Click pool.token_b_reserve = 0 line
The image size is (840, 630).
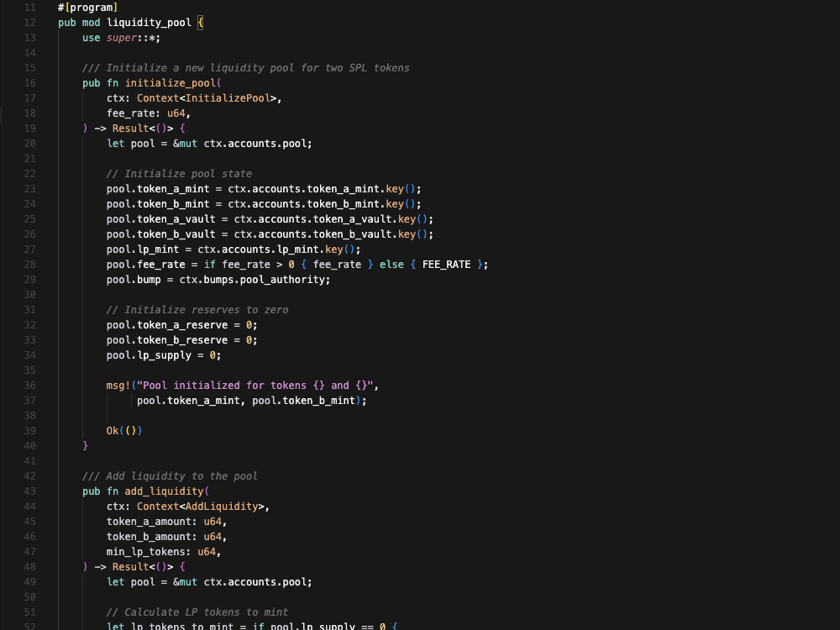coord(181,340)
